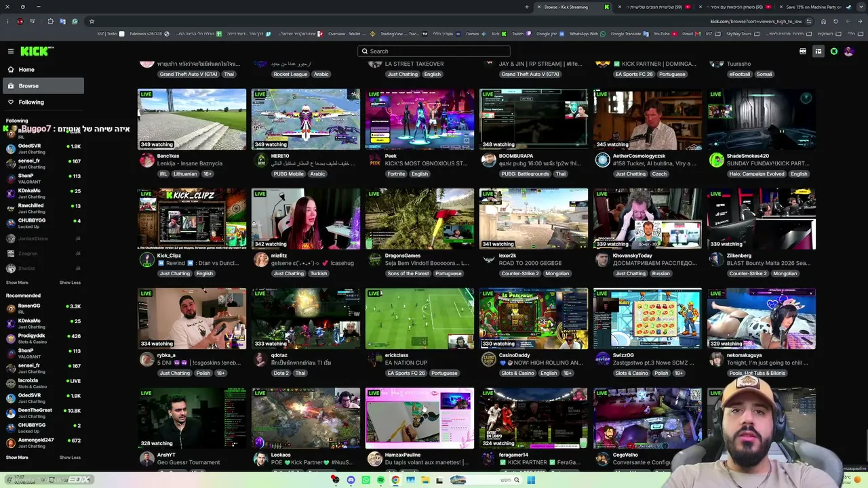Click mlafitz streamer avatar
Viewport: 868px width, 488px height.
click(x=261, y=260)
